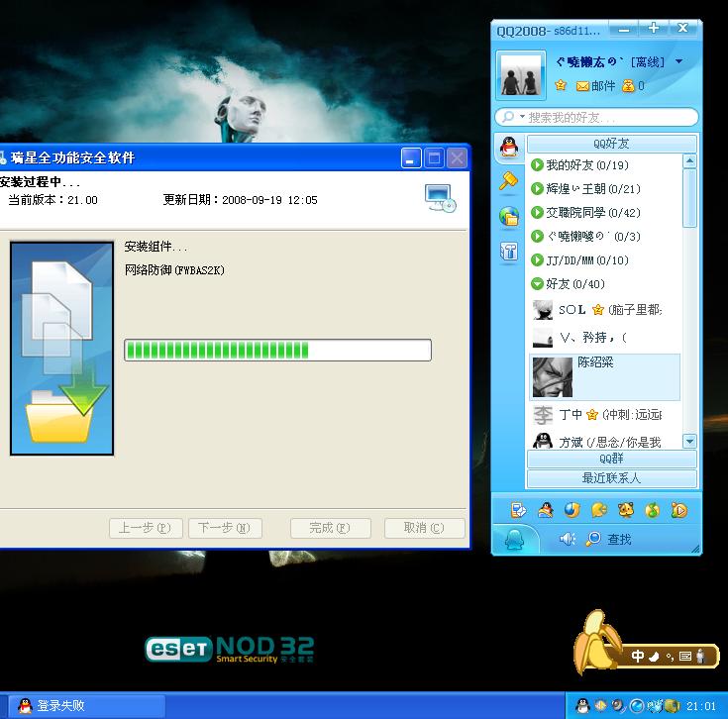Click the 下一步(N) button in Rising installer
This screenshot has width=728, height=719.
pos(225,528)
